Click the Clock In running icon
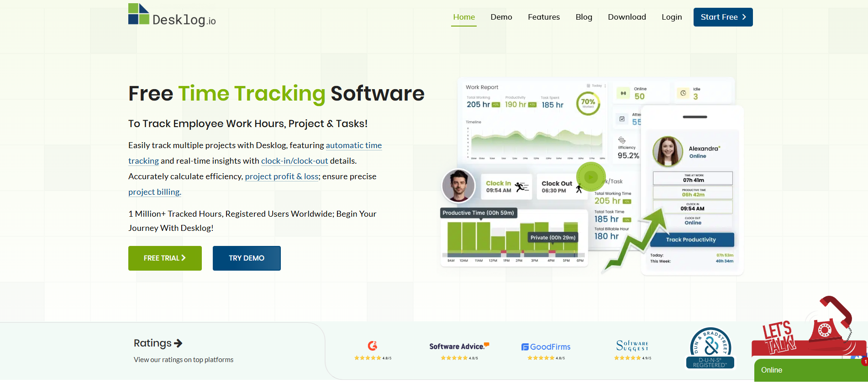 click(522, 187)
